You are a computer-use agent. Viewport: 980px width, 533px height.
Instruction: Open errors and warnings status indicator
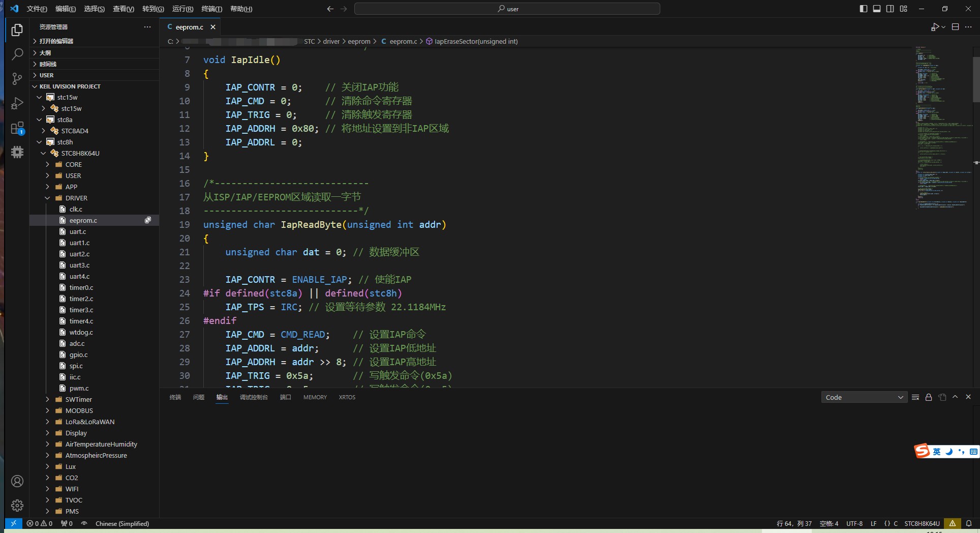pos(40,523)
